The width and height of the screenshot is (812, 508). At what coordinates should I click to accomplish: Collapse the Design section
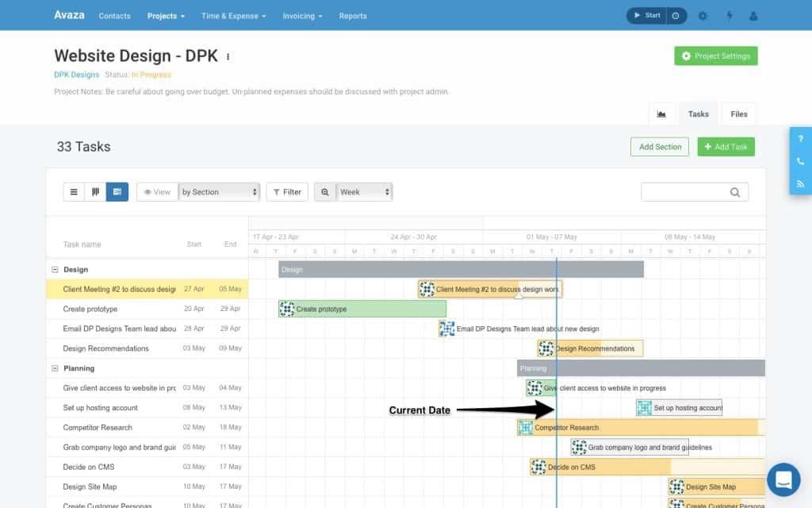(x=55, y=269)
